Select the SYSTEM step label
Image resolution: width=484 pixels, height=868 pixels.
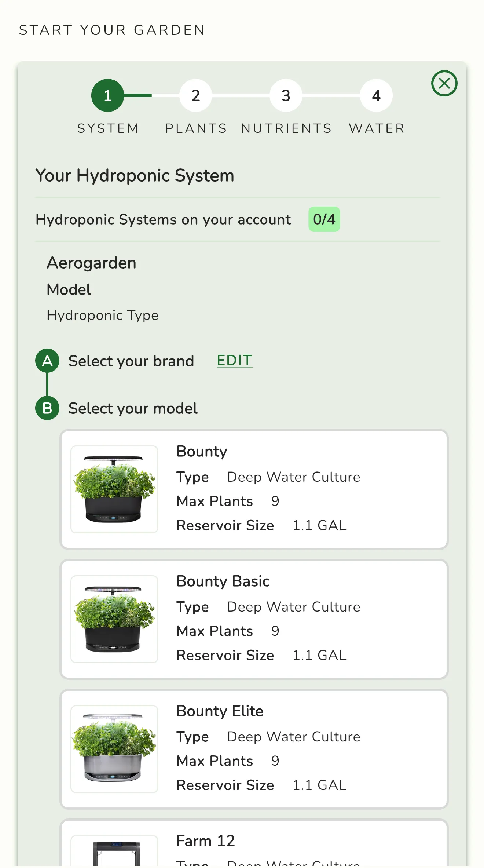pos(108,128)
